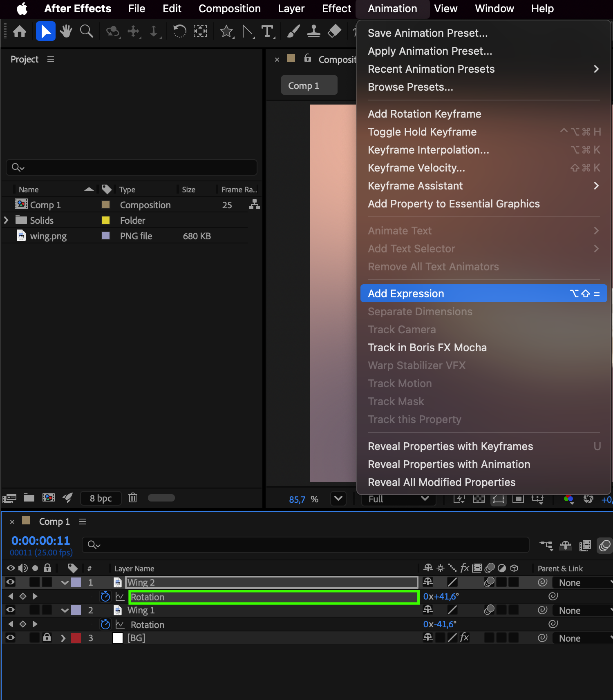Click the Comp 1 viewer breadcrumb button
Image resolution: width=613 pixels, height=700 pixels.
pos(309,85)
